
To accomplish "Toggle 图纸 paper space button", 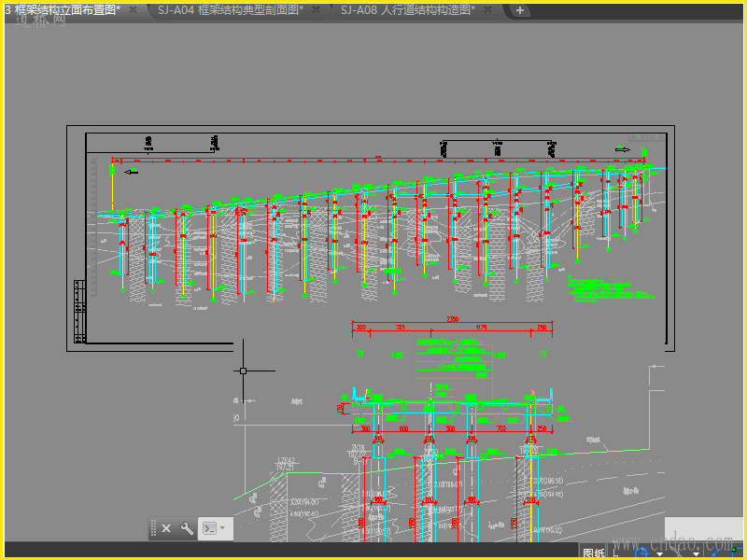I will click(594, 553).
